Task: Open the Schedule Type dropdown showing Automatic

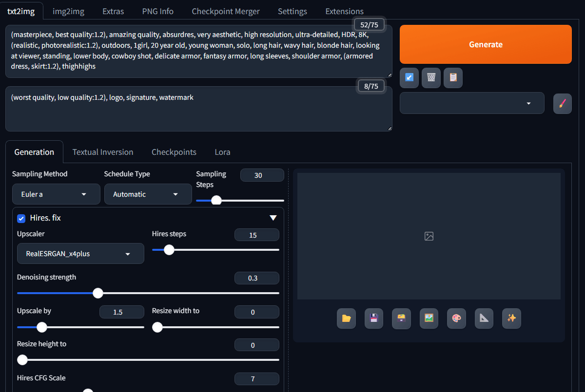Action: 148,194
